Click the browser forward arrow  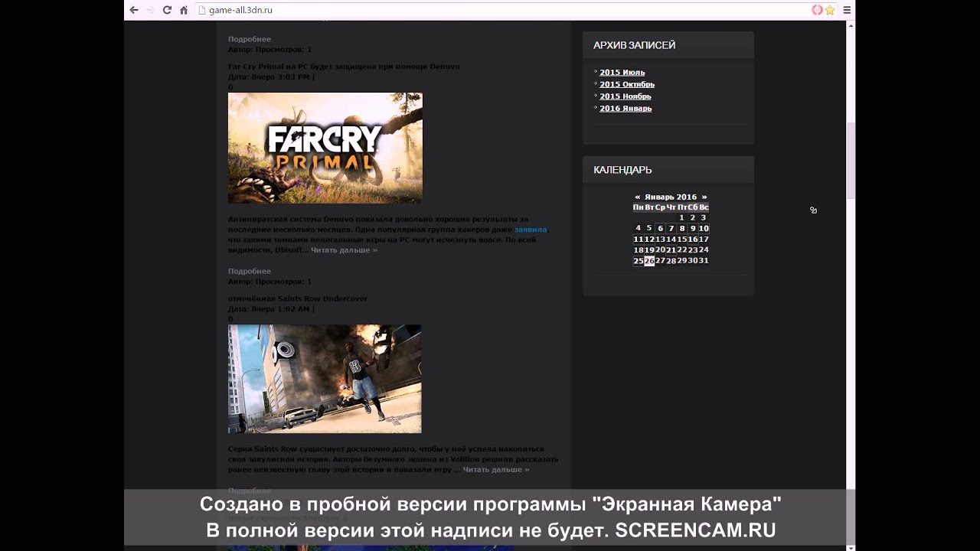coord(150,10)
